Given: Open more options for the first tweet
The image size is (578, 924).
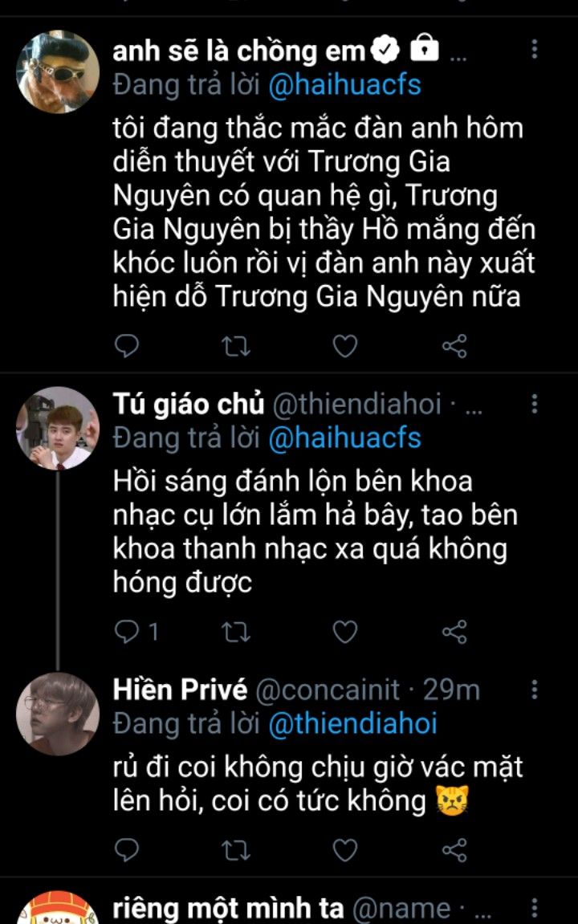Looking at the screenshot, I should 535,51.
